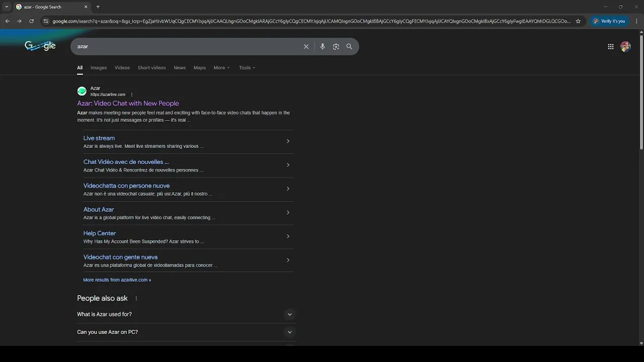This screenshot has width=644, height=362.
Task: Open a new browser tab
Action: tap(98, 7)
